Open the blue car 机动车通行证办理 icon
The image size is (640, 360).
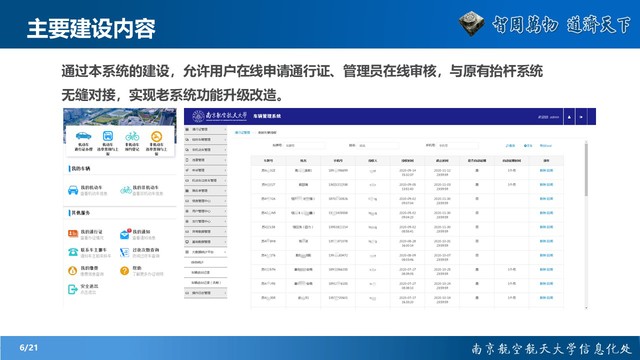click(83, 136)
